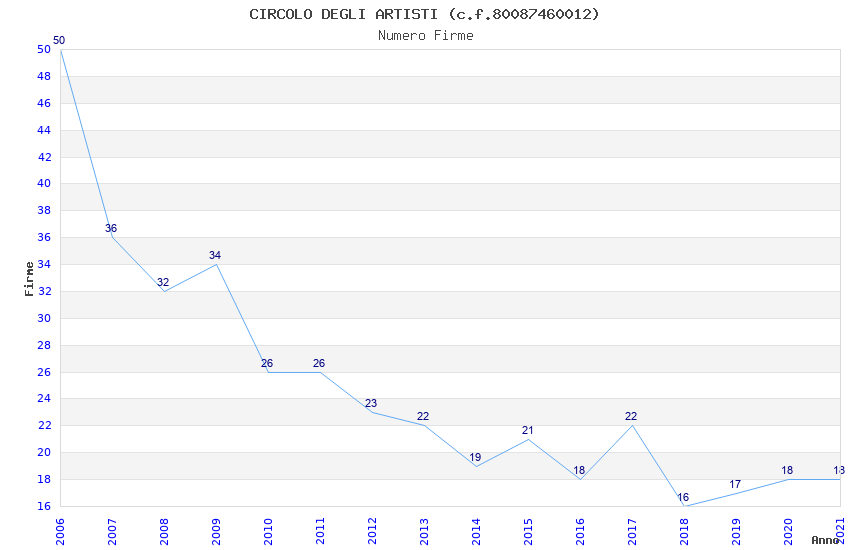Image resolution: width=850 pixels, height=550 pixels.
Task: Click the vertical 'Firme' axis title
Action: pyautogui.click(x=29, y=279)
